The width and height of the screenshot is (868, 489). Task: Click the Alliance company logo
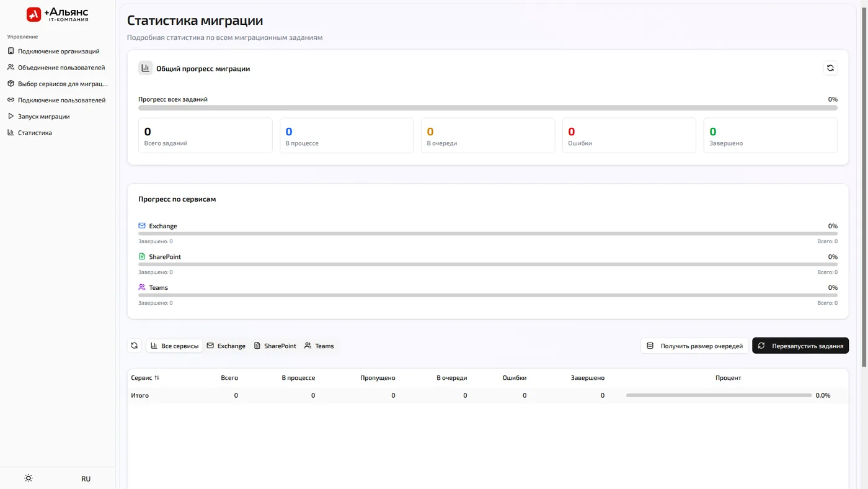(58, 14)
